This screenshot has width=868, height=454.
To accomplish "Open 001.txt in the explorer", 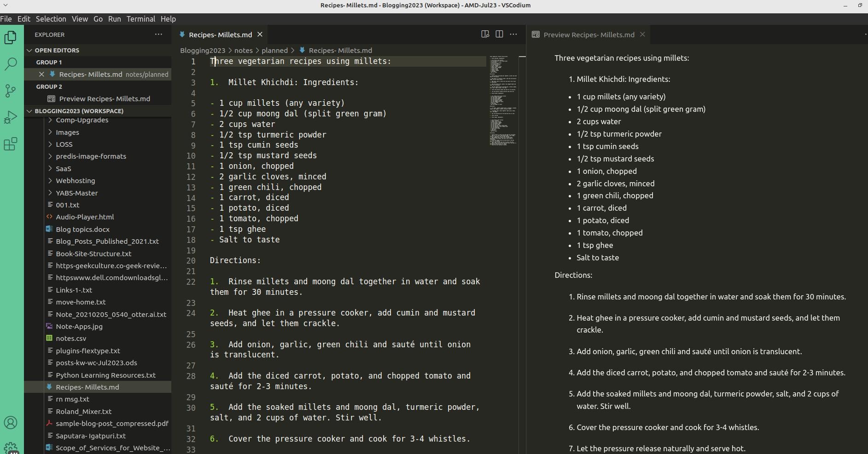I will [67, 205].
